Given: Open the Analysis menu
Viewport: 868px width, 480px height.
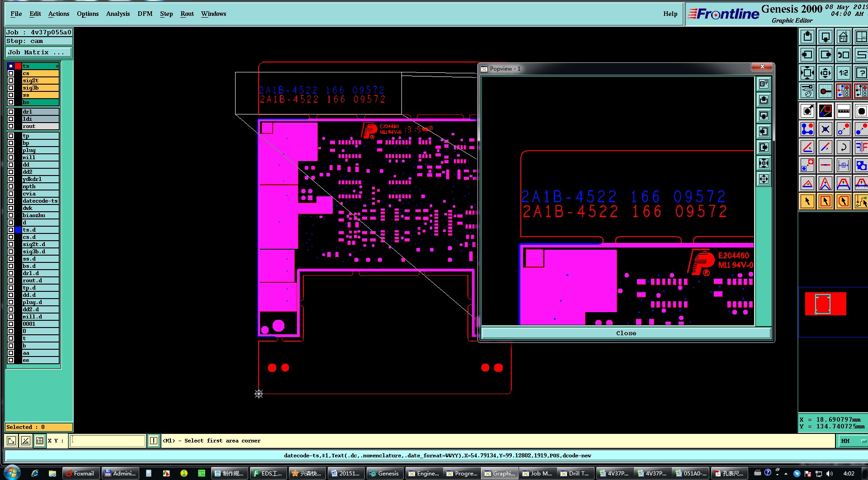Looking at the screenshot, I should [118, 14].
